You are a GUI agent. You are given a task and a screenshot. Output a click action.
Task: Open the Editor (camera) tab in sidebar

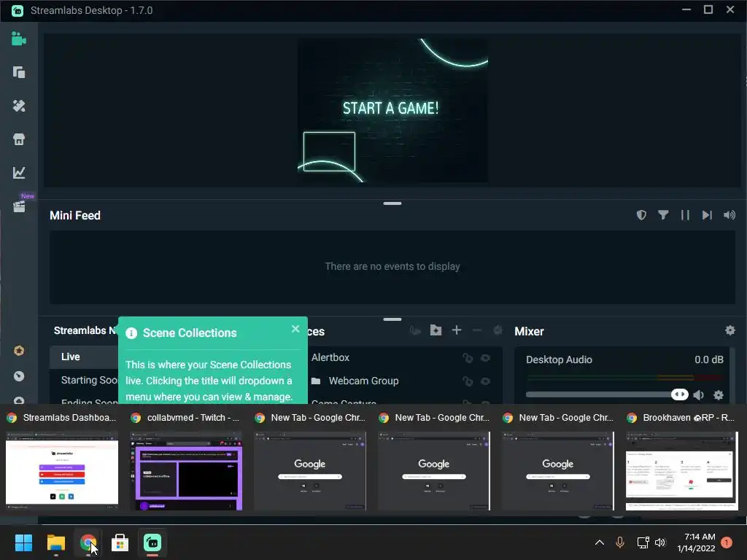(18, 39)
